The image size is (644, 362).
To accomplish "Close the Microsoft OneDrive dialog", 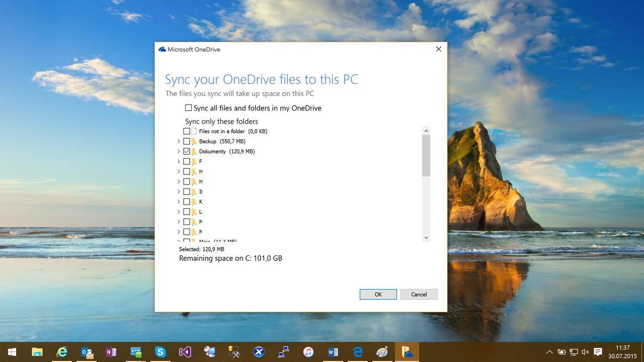I will tap(438, 49).
